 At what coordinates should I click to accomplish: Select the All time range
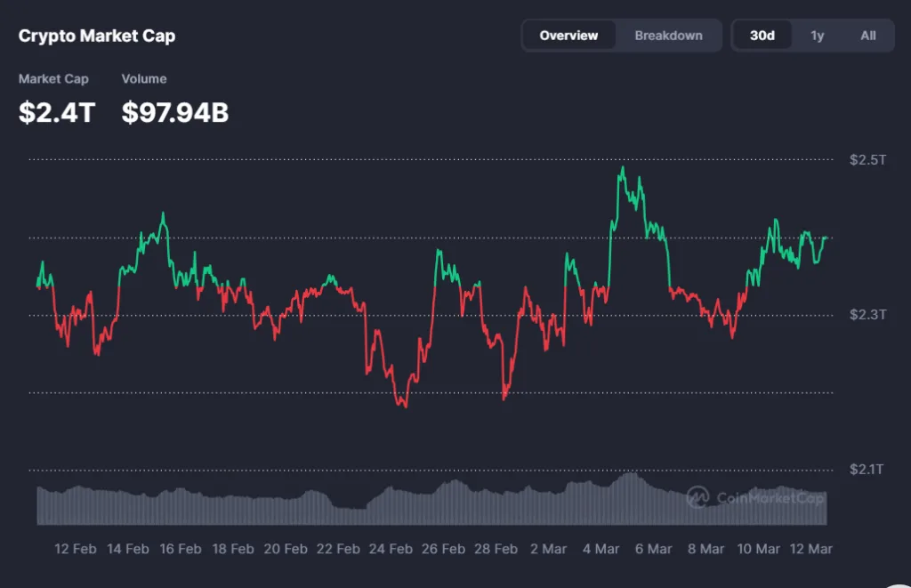point(867,36)
